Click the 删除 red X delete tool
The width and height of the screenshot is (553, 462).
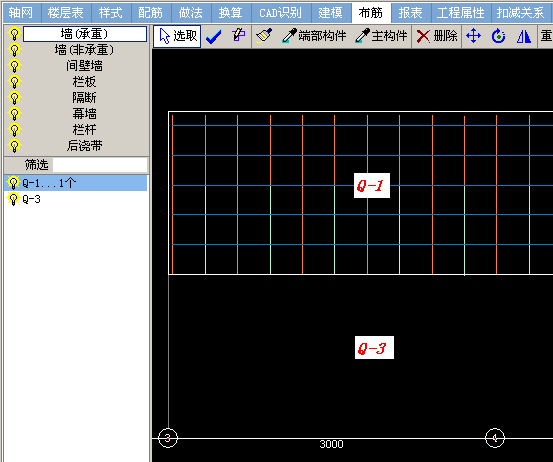[437, 36]
